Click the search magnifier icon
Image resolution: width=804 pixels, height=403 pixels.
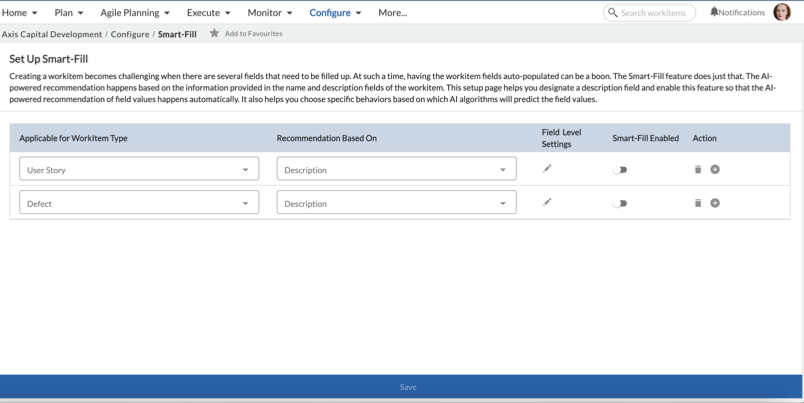(613, 12)
